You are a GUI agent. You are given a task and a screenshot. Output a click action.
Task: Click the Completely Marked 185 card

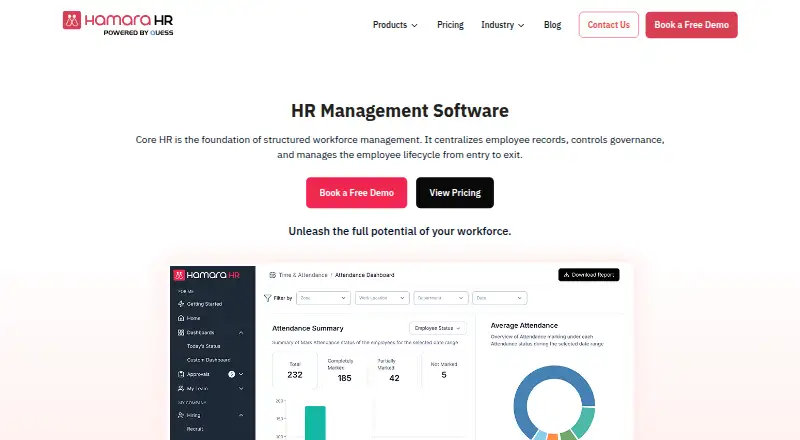[344, 370]
